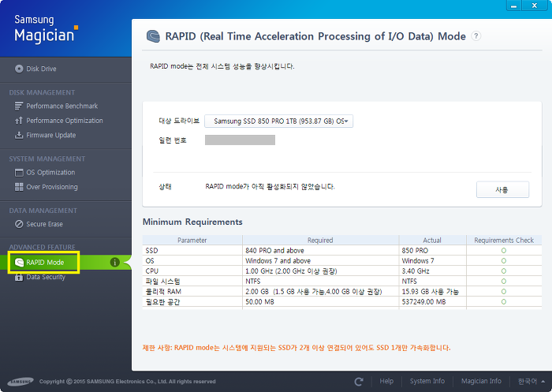Screen dimensions: 552x392
Task: Open Secure Erase
Action: click(44, 224)
